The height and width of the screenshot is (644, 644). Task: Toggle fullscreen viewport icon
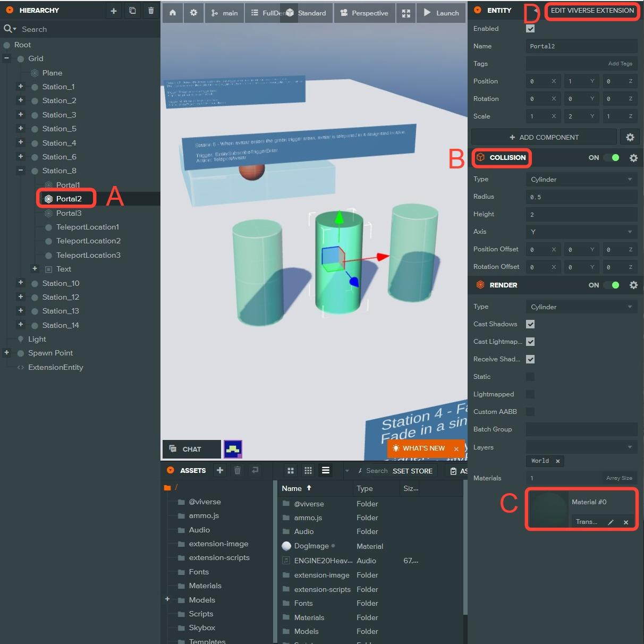[406, 13]
